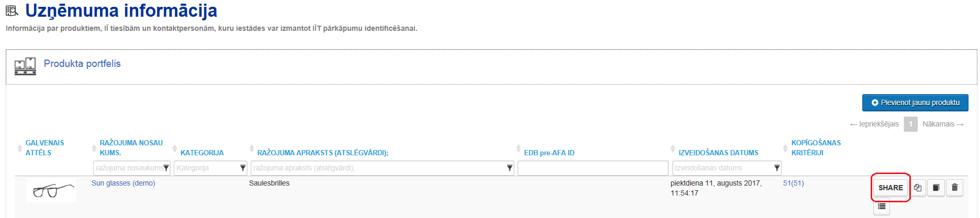Open the Kategorija filter dropdown
The height and width of the screenshot is (218, 980).
pos(243,168)
